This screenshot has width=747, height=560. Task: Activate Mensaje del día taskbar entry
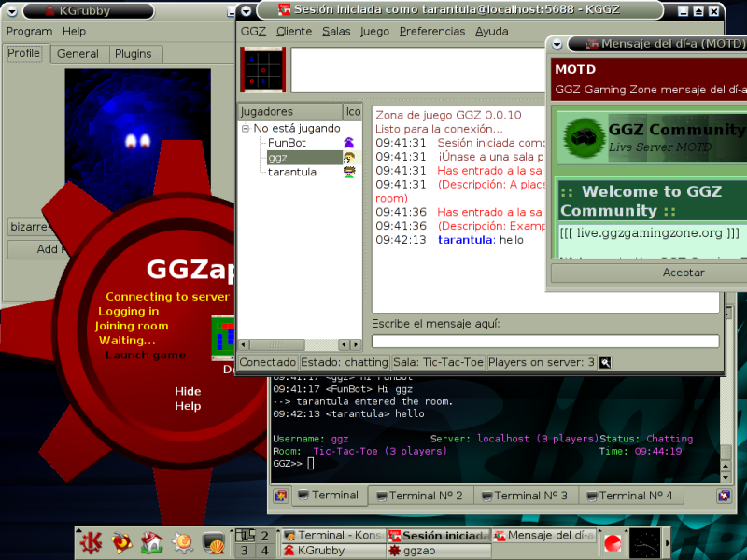[x=544, y=536]
